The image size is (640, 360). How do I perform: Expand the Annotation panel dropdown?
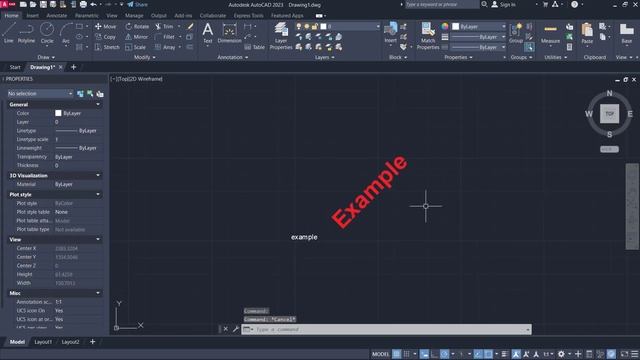pos(233,58)
